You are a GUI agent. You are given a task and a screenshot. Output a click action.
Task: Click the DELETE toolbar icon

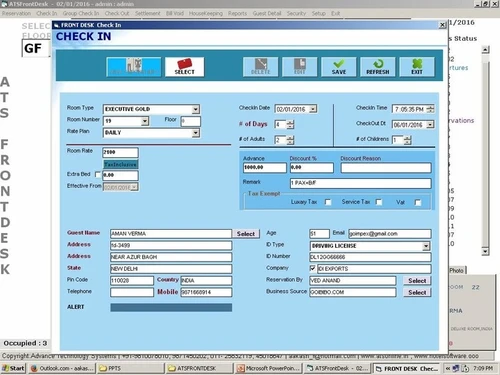pyautogui.click(x=260, y=67)
